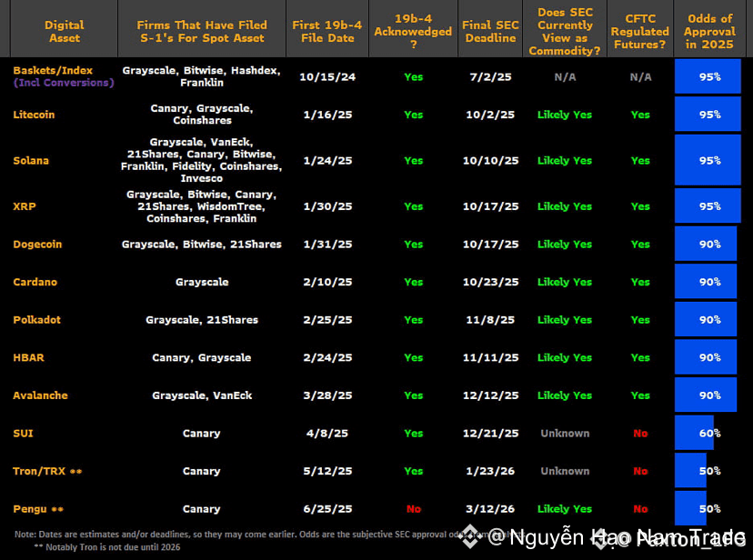Click the 95% odds bar for Baskets/Index

pyautogui.click(x=708, y=76)
